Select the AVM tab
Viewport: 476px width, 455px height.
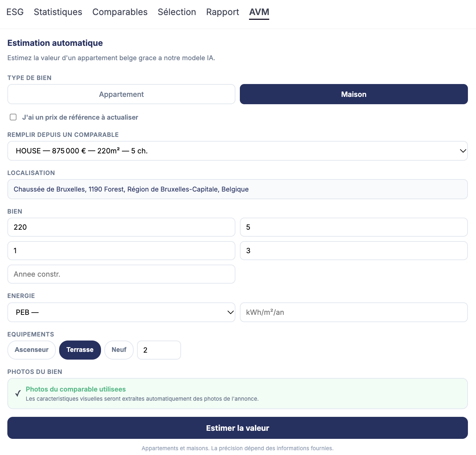pyautogui.click(x=259, y=12)
